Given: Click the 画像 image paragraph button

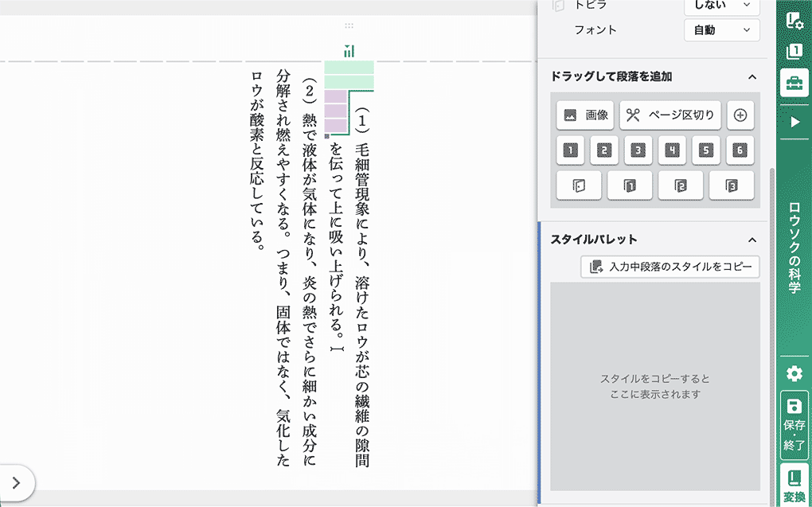Looking at the screenshot, I should click(x=585, y=115).
